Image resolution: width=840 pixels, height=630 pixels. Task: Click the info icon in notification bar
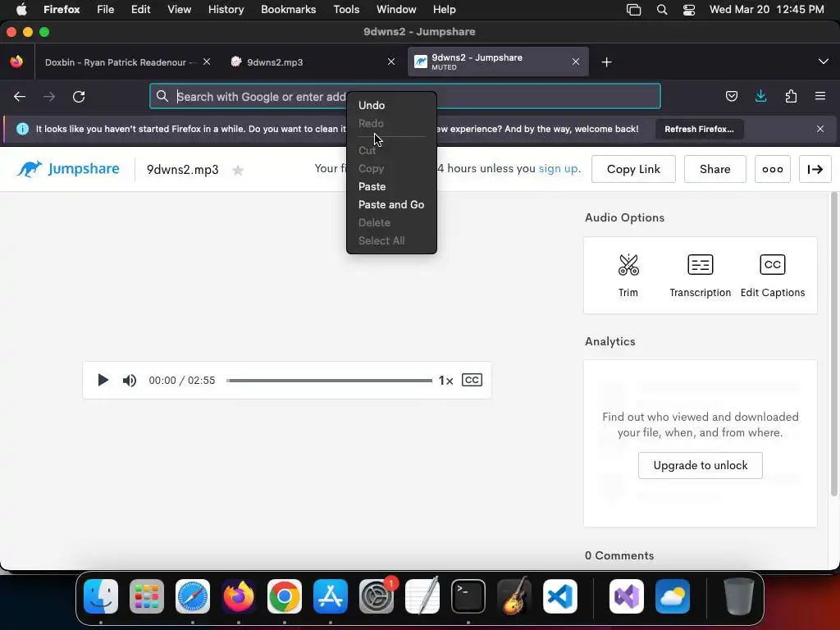point(22,129)
